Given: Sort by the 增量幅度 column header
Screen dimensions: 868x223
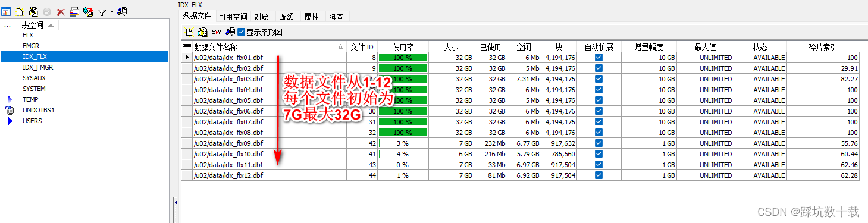Looking at the screenshot, I should coord(649,46).
